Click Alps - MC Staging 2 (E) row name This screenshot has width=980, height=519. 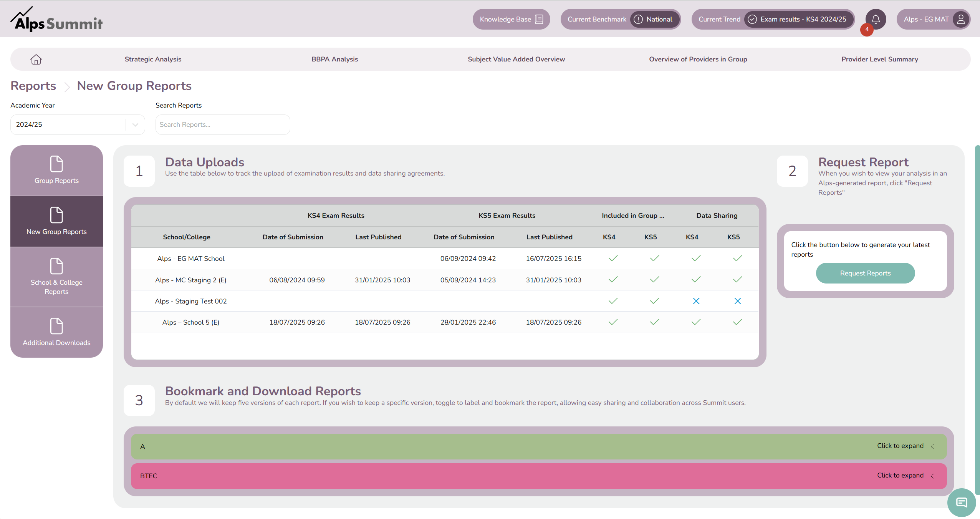[191, 280]
